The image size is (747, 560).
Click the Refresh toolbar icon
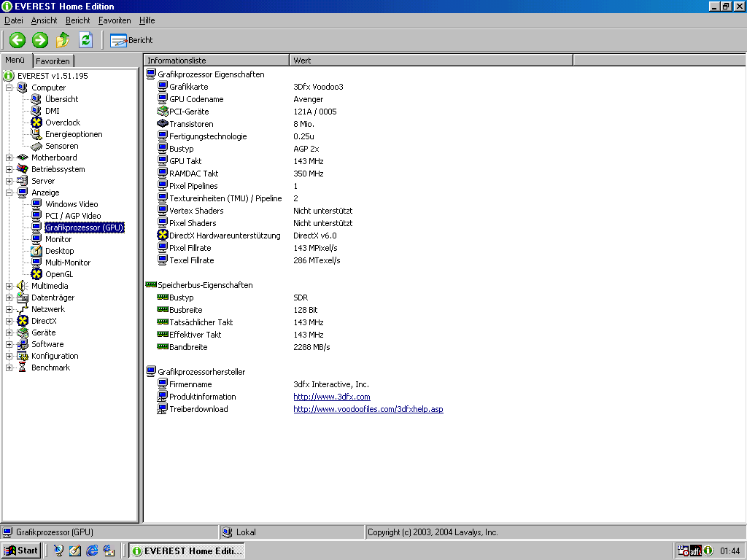pos(85,40)
